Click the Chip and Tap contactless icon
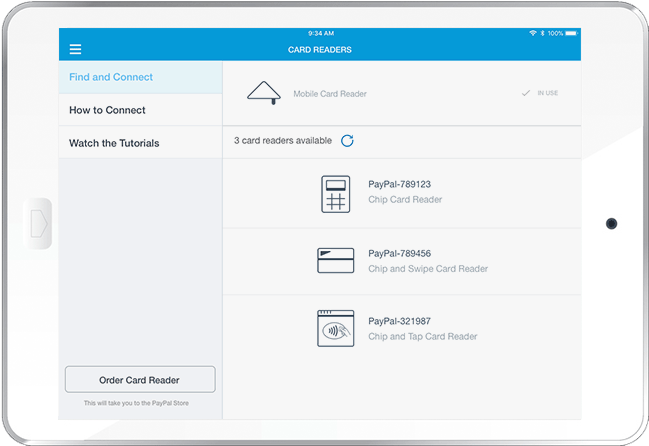 [x=336, y=328]
